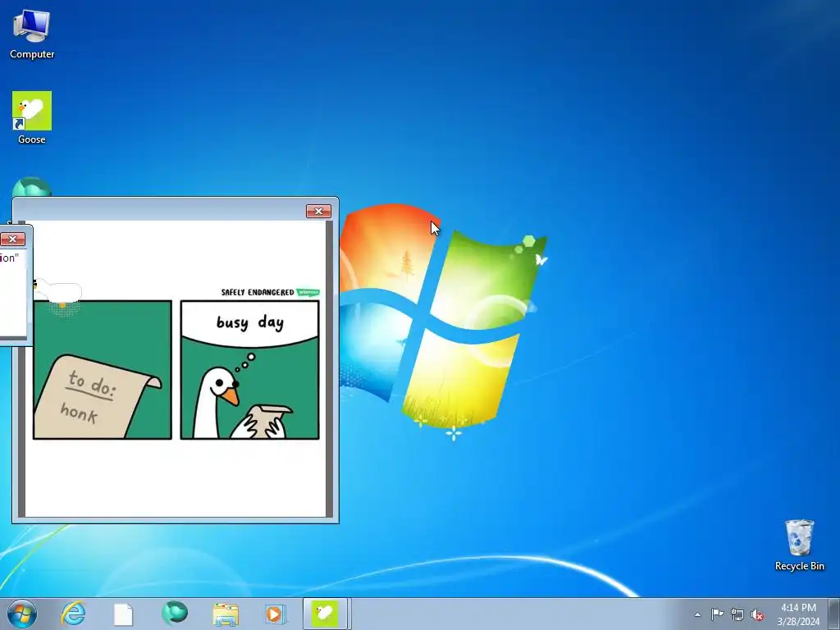Open network status tray icon
Viewport: 840px width, 630px height.
coord(737,614)
